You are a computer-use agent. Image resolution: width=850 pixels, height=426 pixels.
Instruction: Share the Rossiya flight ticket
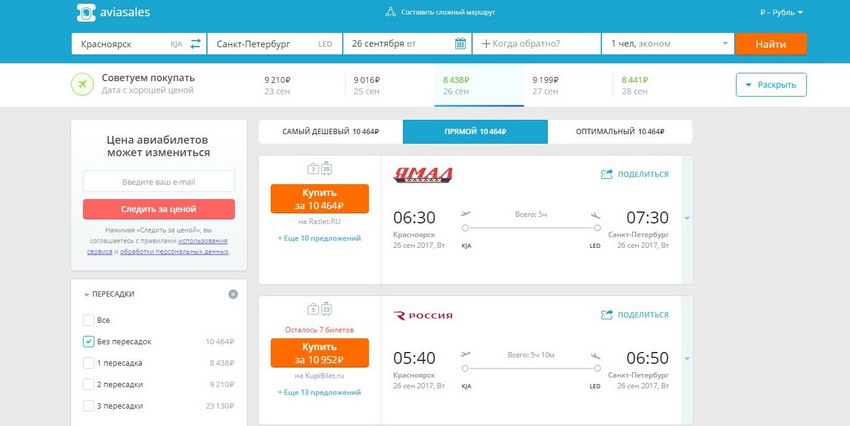(x=634, y=314)
